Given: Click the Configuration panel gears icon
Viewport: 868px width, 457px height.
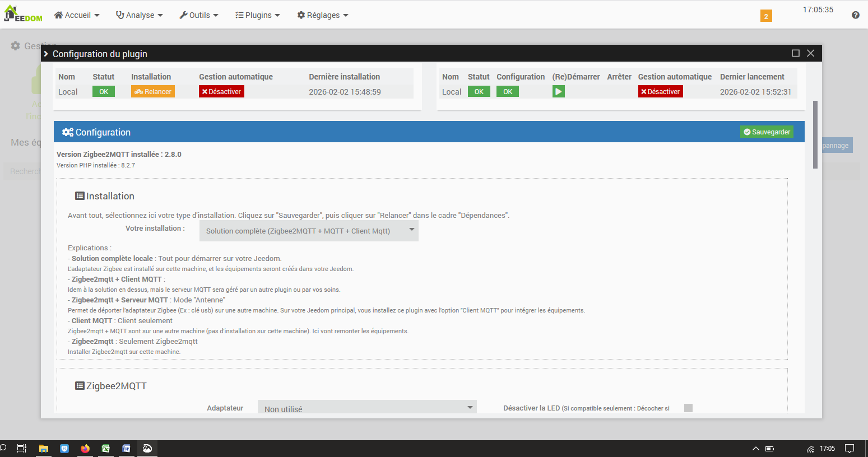Looking at the screenshot, I should pos(68,132).
